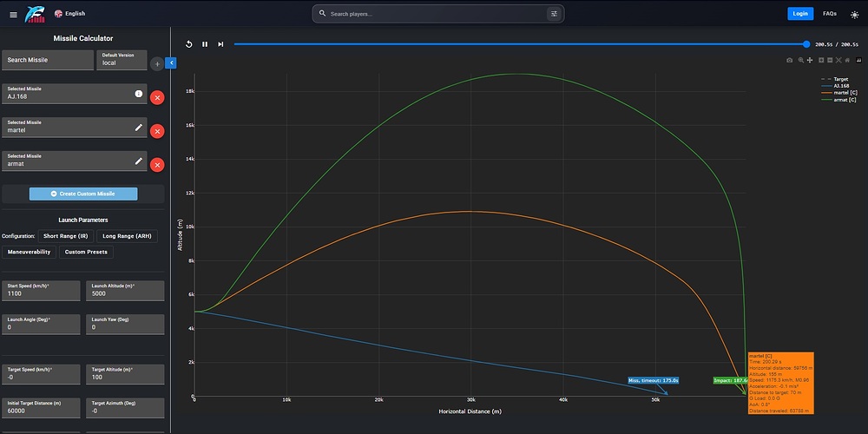Download plot as image via camera icon
868x434 pixels.
(x=789, y=61)
